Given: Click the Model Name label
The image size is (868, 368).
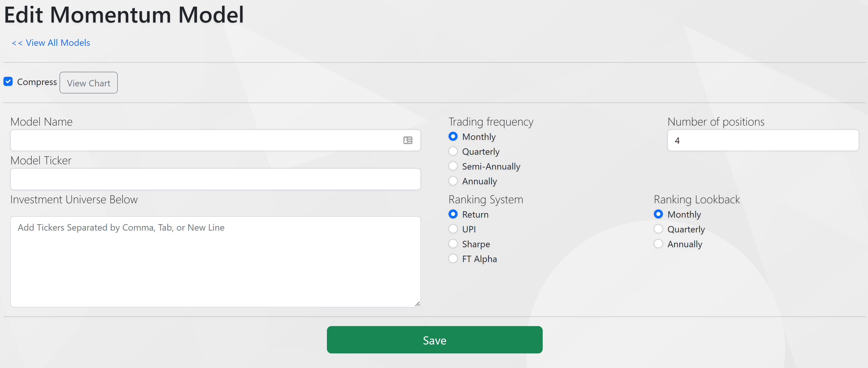Looking at the screenshot, I should coord(42,121).
